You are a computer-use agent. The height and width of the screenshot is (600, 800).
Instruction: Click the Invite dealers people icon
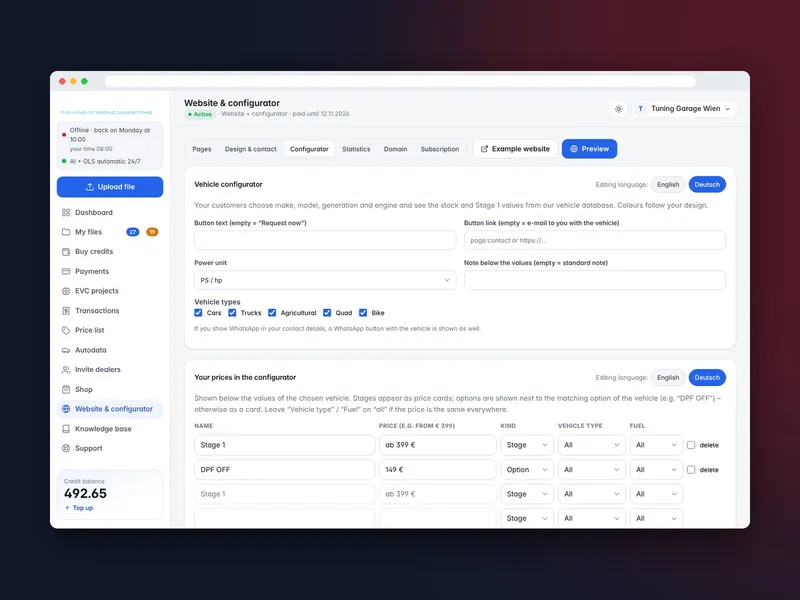66,369
